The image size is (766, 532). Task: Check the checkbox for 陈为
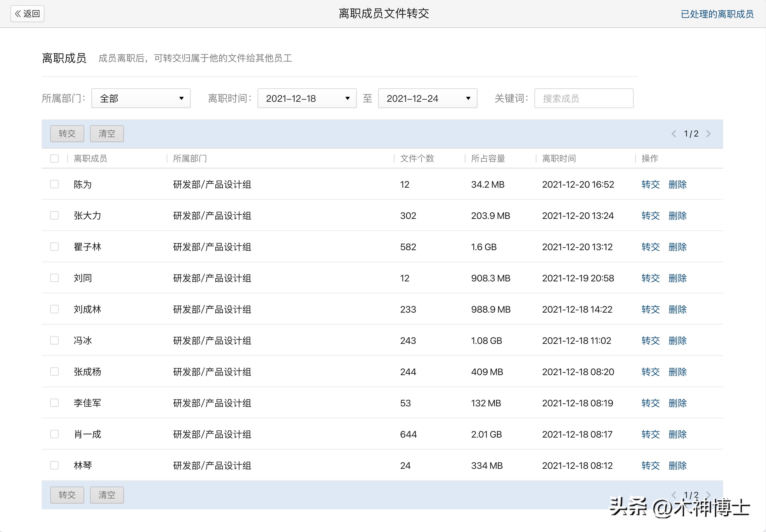pyautogui.click(x=54, y=184)
